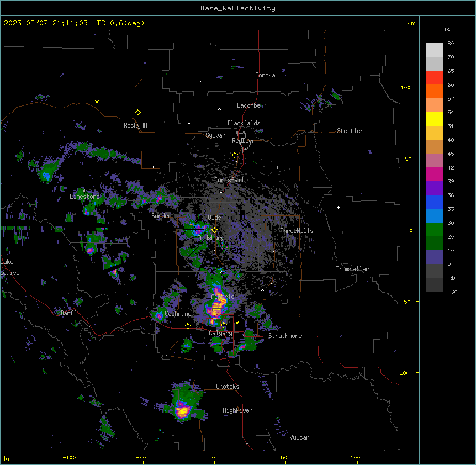Click the Vulcan city label
Image resolution: width=476 pixels, height=465 pixels.
coord(300,437)
